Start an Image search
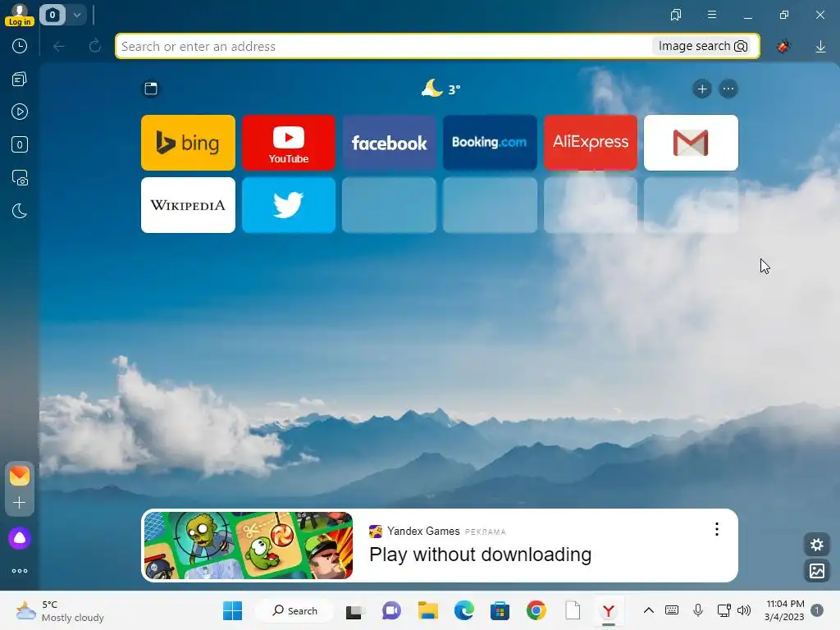840x630 pixels. (702, 46)
